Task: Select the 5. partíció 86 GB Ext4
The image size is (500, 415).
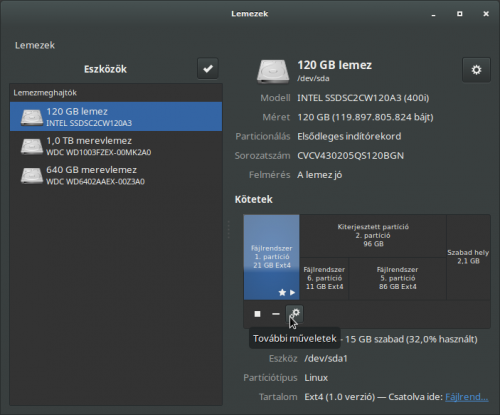Action: 397,278
